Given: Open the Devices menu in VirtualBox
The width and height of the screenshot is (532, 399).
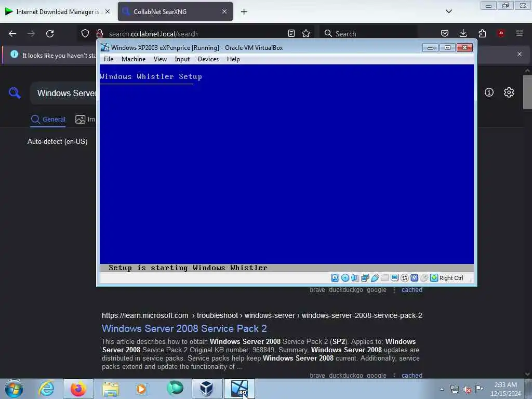Looking at the screenshot, I should click(x=208, y=59).
